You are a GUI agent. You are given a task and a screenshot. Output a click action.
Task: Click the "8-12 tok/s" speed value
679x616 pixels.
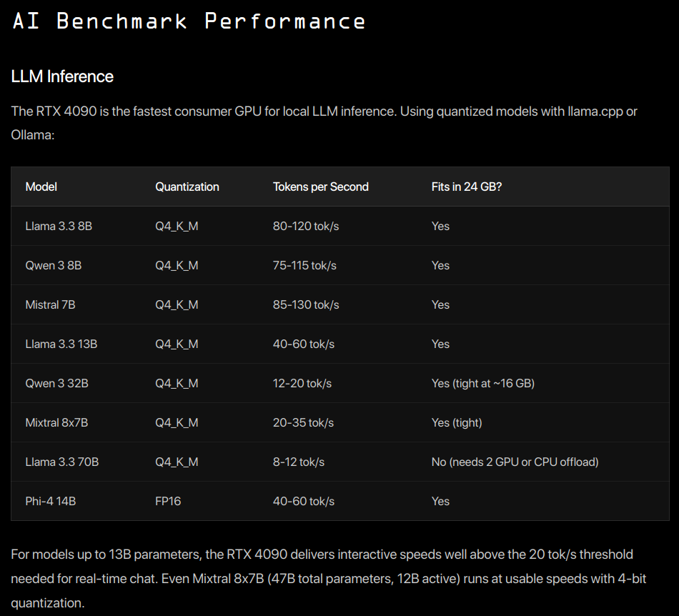click(x=299, y=462)
